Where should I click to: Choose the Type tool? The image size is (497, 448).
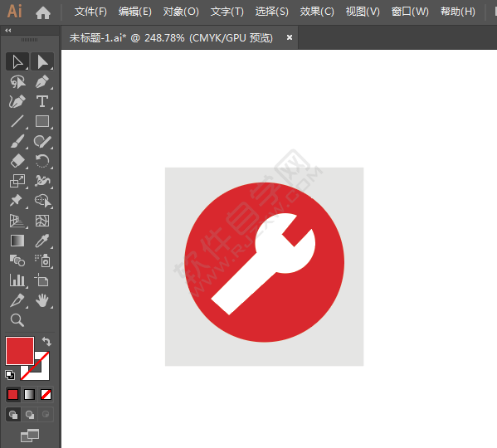42,102
